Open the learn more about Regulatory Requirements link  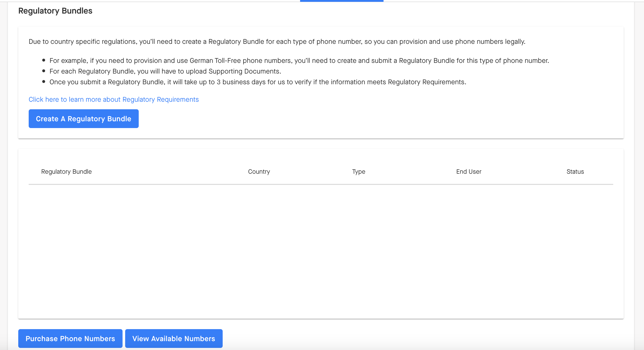(114, 99)
